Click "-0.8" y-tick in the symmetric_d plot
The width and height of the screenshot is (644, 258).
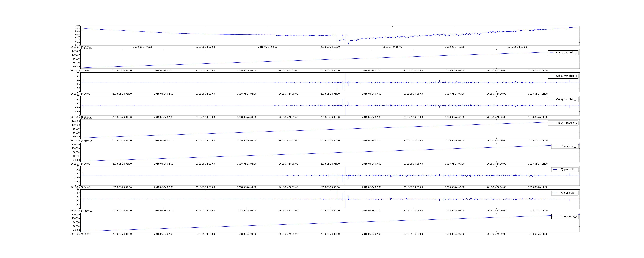tap(77, 88)
